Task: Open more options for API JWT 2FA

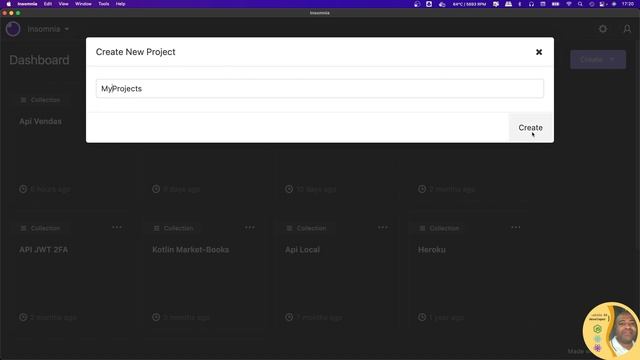Action: [x=117, y=227]
